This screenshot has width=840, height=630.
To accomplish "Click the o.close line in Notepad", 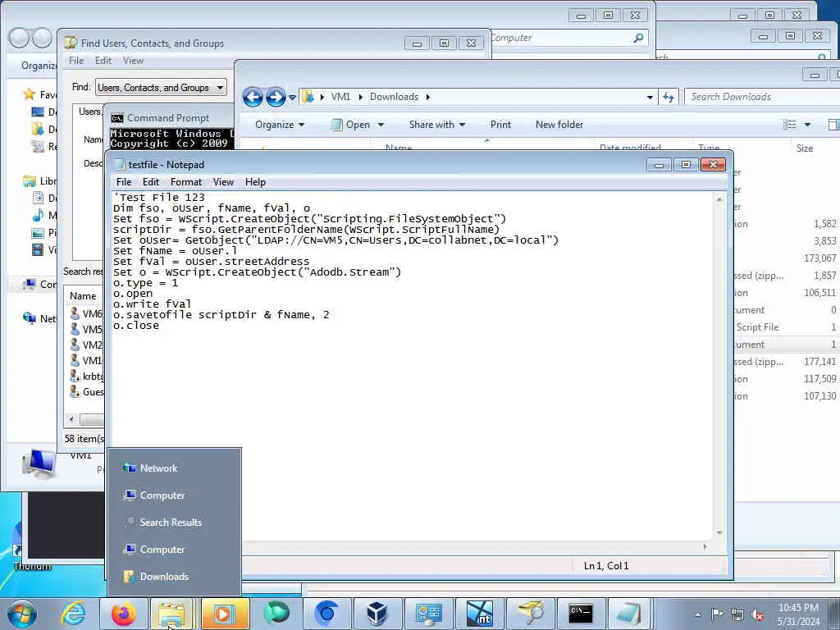I will tap(136, 326).
